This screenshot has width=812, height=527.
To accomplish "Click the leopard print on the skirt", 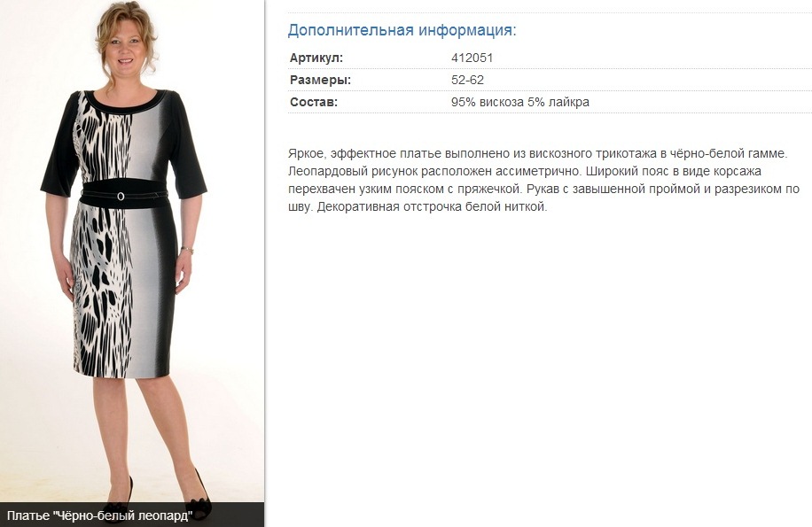I will pos(101,290).
